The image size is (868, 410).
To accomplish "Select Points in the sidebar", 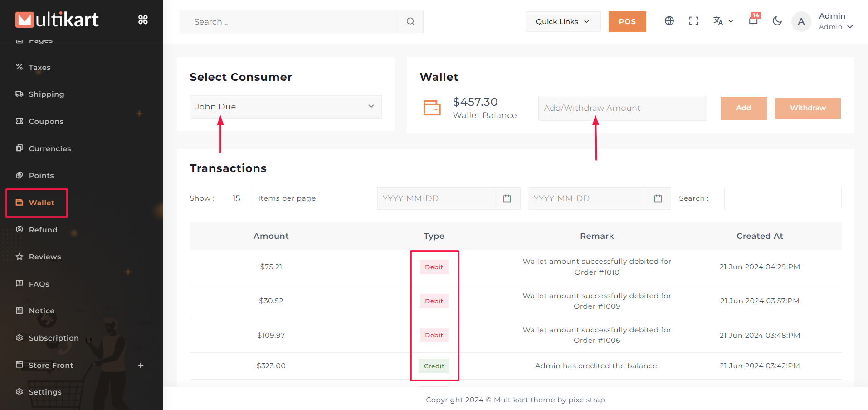I will coord(41,175).
